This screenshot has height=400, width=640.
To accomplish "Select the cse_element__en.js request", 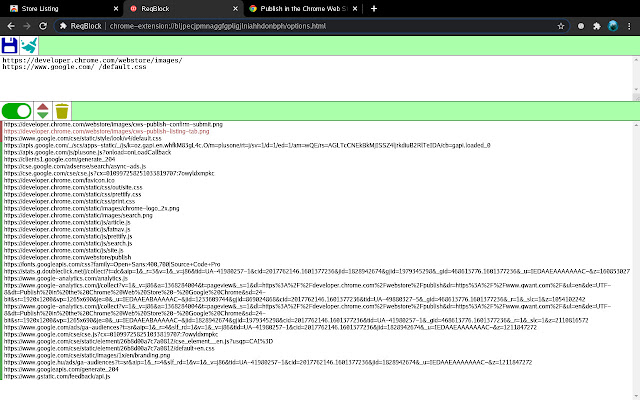I will 138,341.
